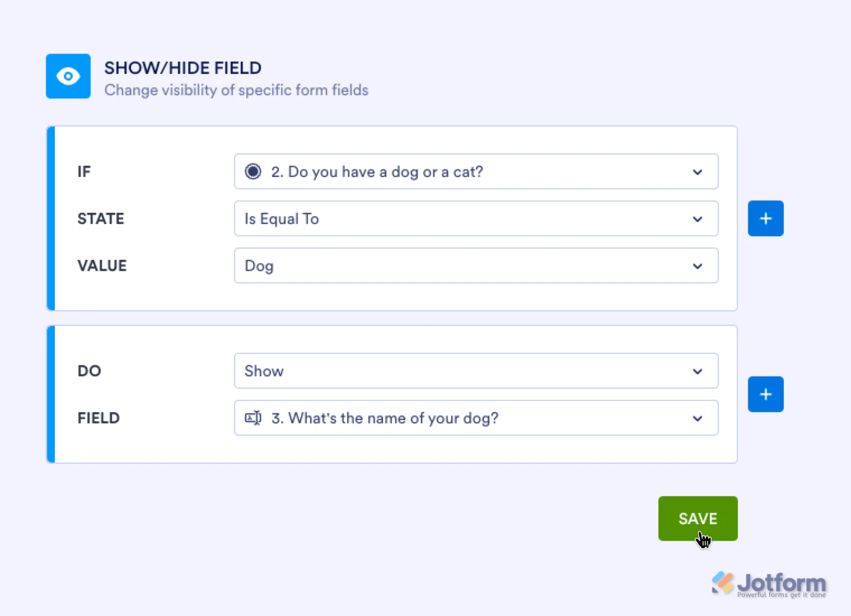Select the "SHOW/HIDE FIELD" heading
The image size is (851, 616).
(x=183, y=67)
